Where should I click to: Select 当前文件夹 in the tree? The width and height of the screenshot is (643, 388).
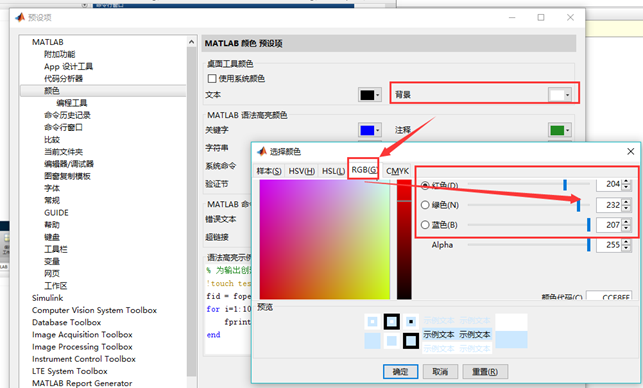[x=64, y=152]
